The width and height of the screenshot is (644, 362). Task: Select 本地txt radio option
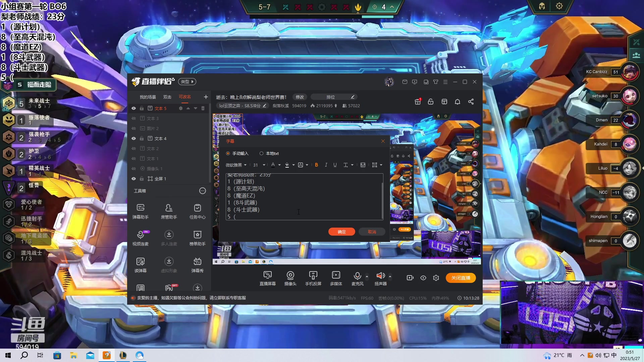(269, 154)
